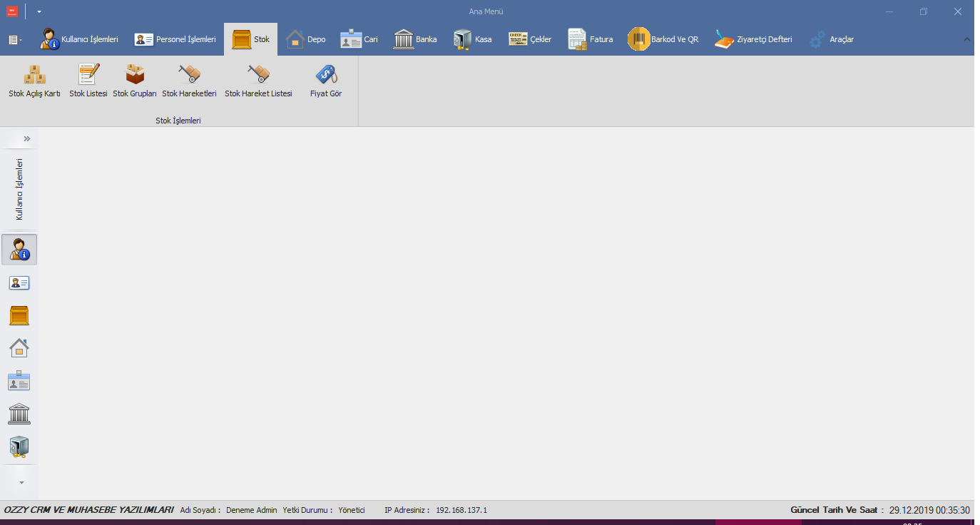Select the stock crate icon in the sidebar

(x=19, y=315)
